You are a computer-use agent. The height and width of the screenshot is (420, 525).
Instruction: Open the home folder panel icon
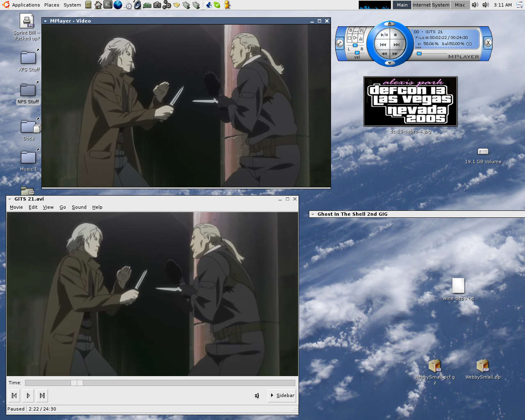point(98,5)
